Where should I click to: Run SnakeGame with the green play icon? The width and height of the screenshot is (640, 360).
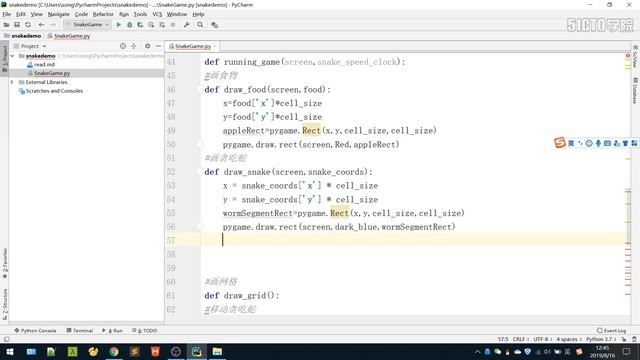(119, 25)
